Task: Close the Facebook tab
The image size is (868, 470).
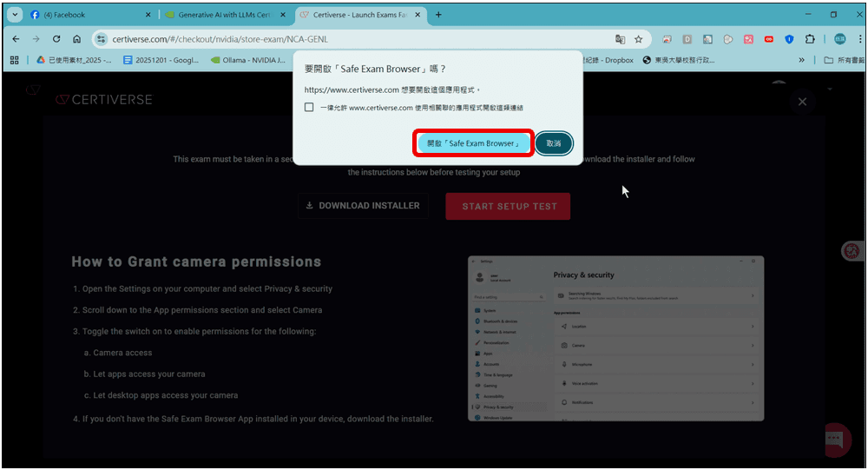Action: tap(148, 15)
